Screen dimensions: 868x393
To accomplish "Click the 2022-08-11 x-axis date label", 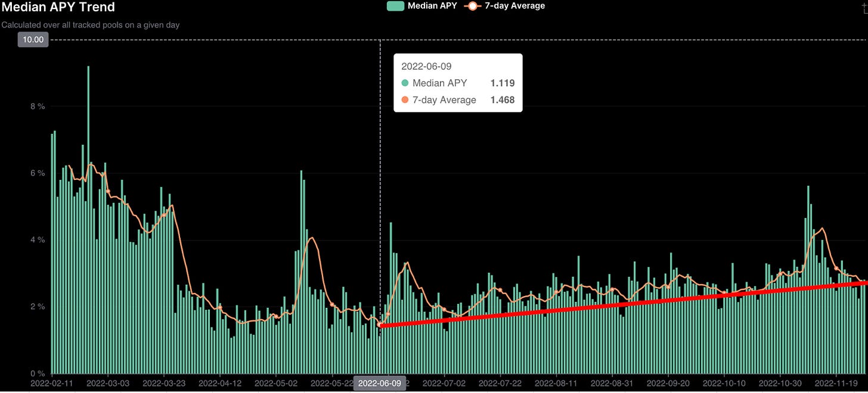I will click(556, 383).
